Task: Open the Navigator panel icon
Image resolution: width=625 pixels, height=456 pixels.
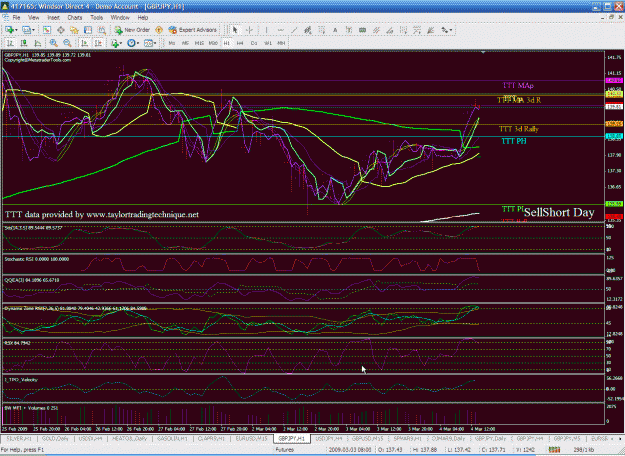Action: coord(74,30)
